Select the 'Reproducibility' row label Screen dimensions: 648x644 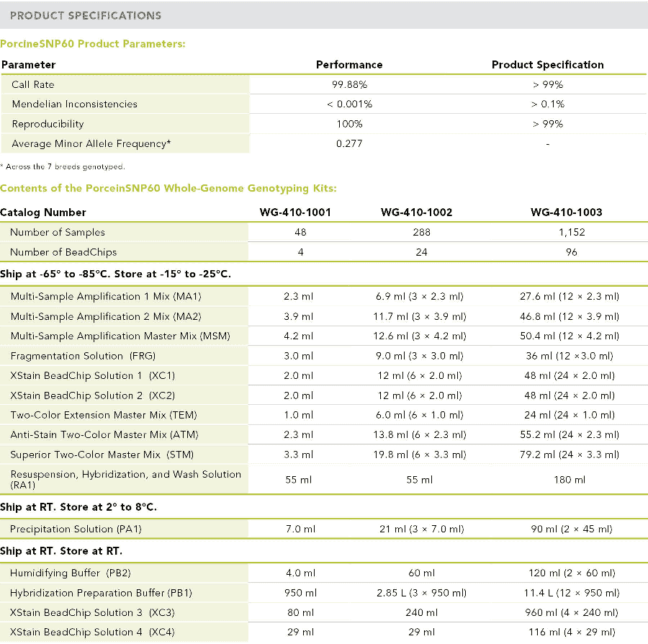pyautogui.click(x=48, y=124)
